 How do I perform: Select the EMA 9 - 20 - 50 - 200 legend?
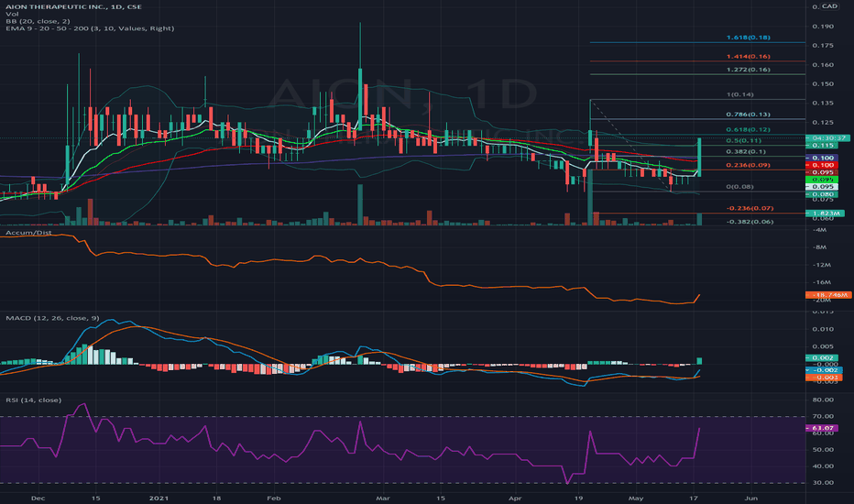[x=90, y=28]
